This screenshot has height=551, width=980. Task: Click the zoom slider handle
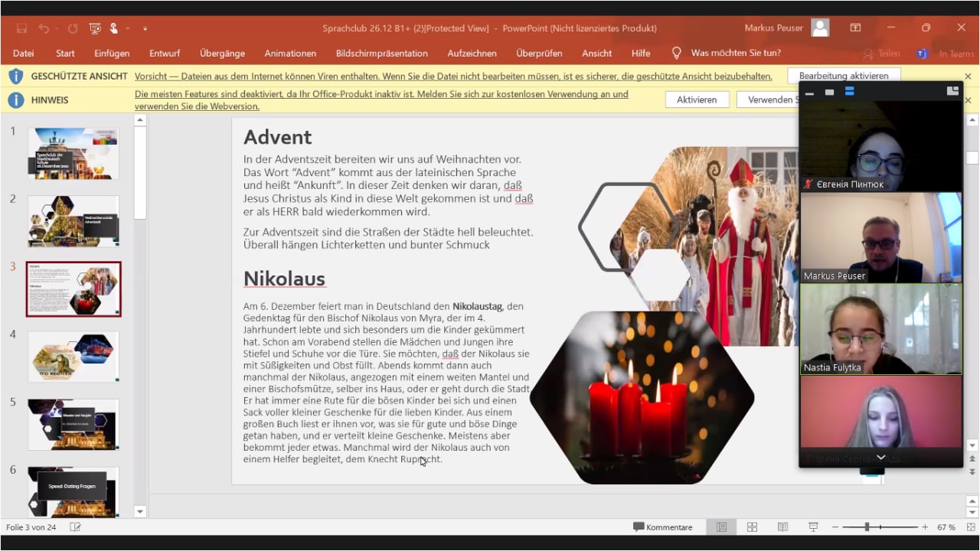pyautogui.click(x=867, y=527)
